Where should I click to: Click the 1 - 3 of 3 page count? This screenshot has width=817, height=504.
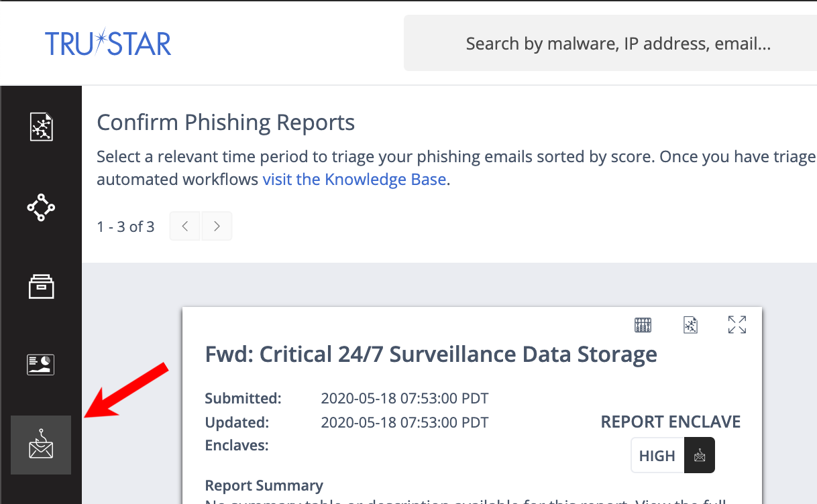coord(125,227)
